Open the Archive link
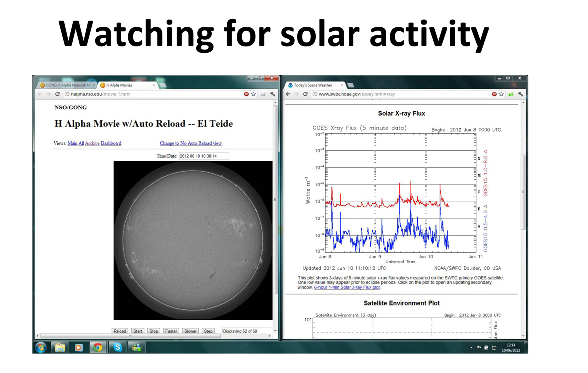The width and height of the screenshot is (588, 373). pos(92,143)
